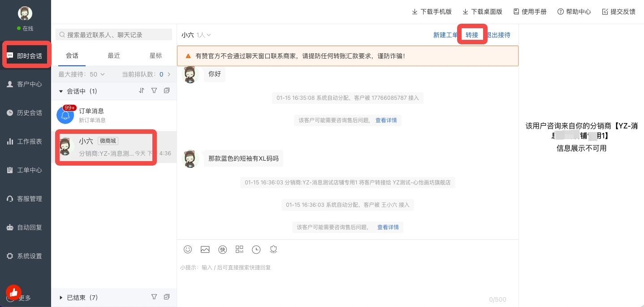Viewport: 644px width, 307px height.
Task: Click the download icon beside 下载手机版
Action: 415,12
